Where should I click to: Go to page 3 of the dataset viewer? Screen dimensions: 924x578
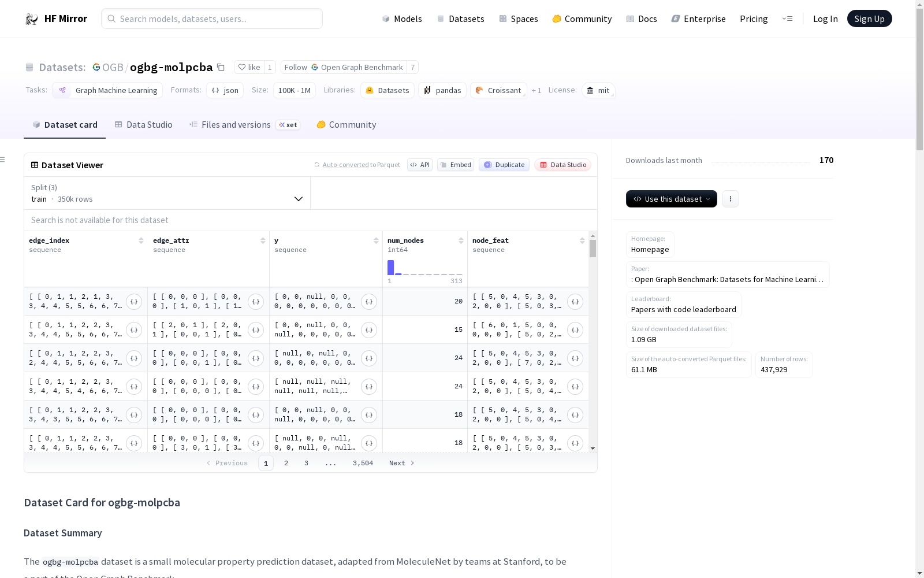[306, 463]
